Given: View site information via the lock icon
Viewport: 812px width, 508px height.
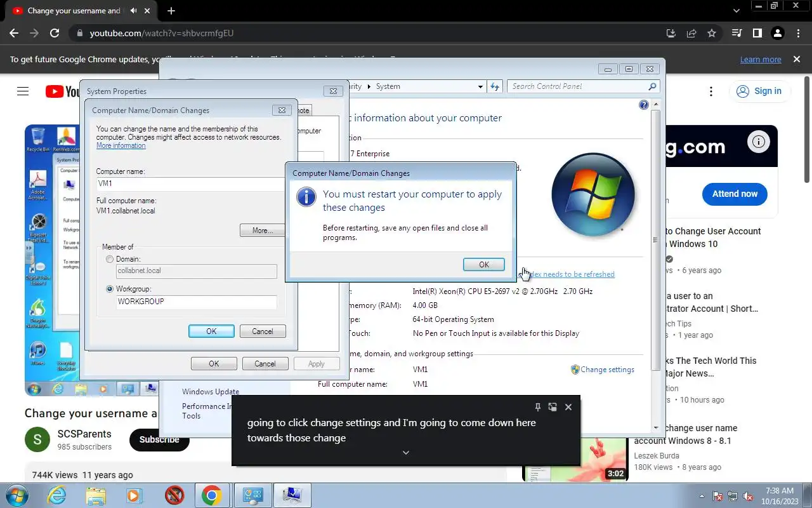Looking at the screenshot, I should click(x=79, y=33).
